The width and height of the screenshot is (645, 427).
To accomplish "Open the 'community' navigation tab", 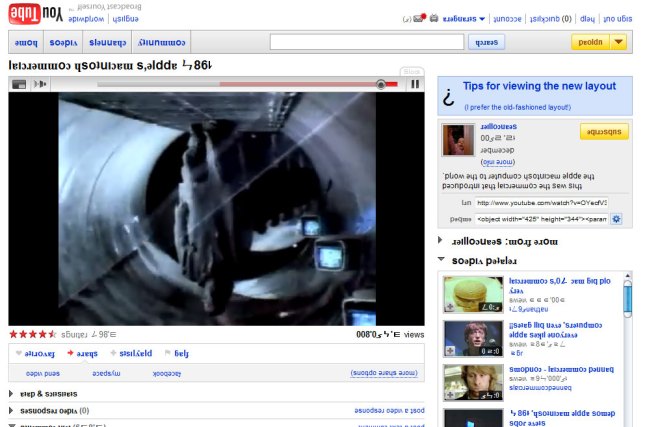I will (x=161, y=42).
